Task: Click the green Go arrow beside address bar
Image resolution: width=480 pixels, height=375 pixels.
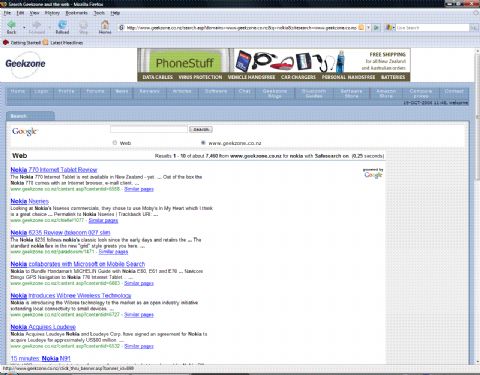Action: click(376, 28)
